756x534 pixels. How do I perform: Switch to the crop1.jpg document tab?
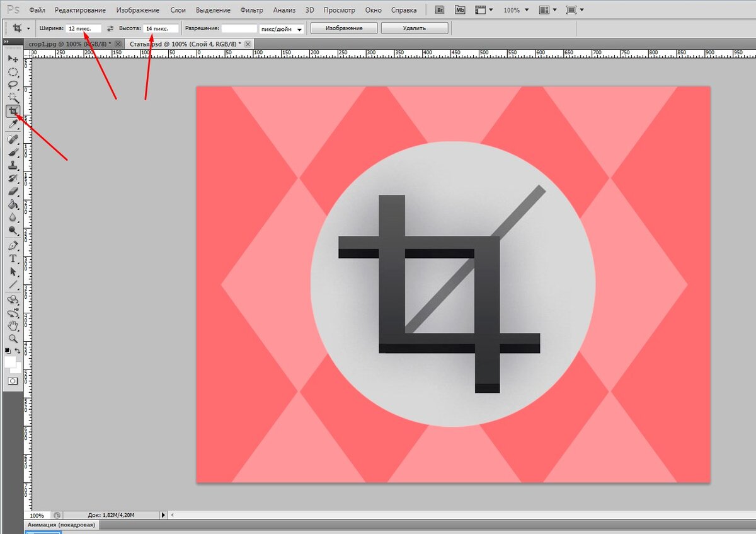pyautogui.click(x=74, y=44)
